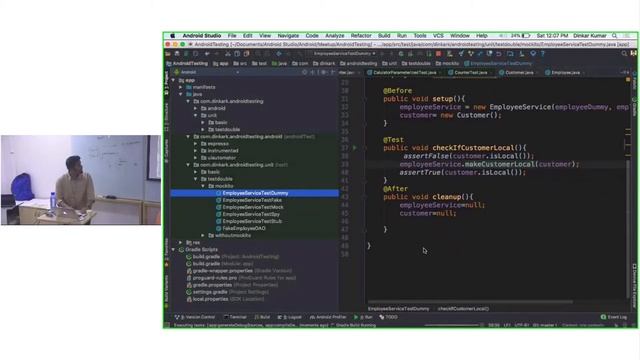
Task: Click the Hide Project panel icon
Action: click(x=333, y=72)
